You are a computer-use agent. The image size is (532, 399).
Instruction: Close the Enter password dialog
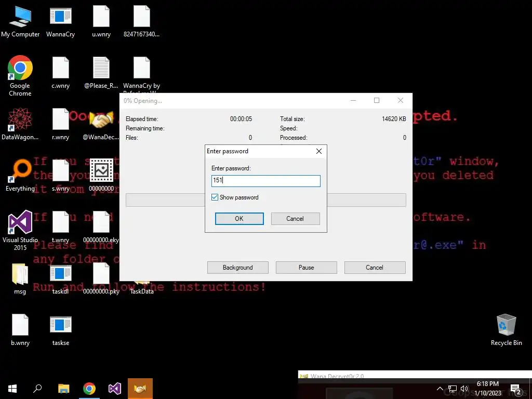(319, 151)
